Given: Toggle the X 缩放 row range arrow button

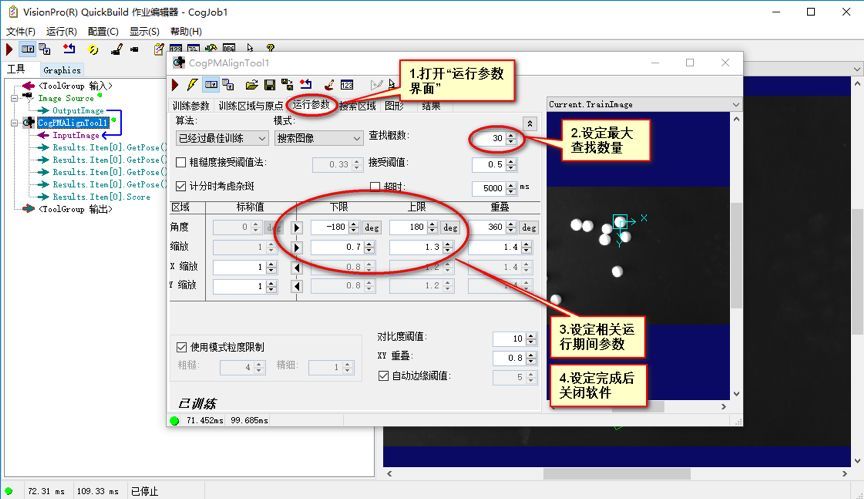Looking at the screenshot, I should point(296,268).
